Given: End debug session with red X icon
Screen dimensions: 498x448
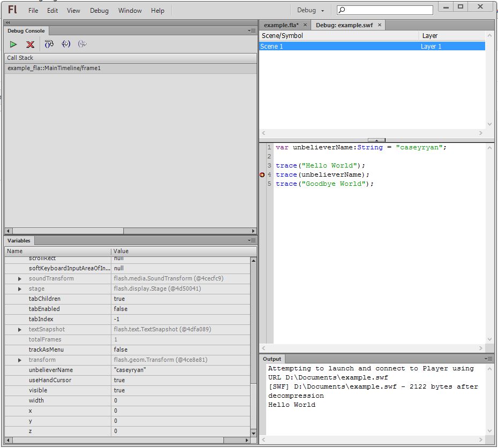Looking at the screenshot, I should click(30, 44).
